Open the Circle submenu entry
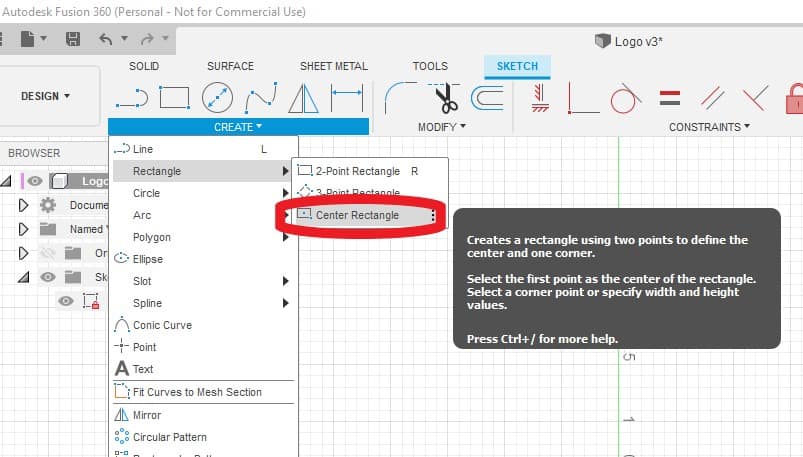 click(x=204, y=193)
